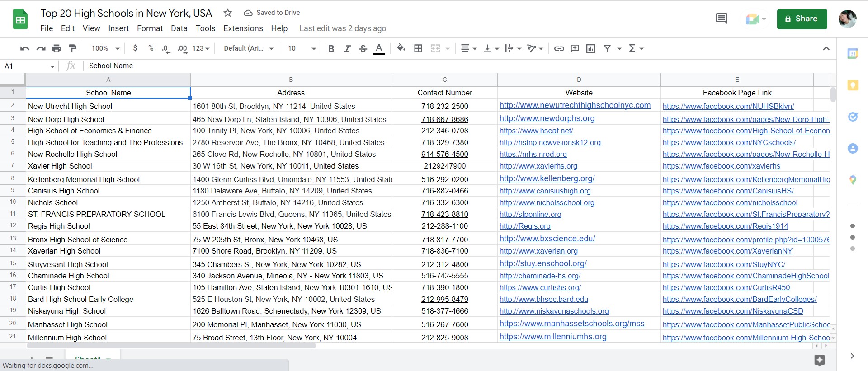This screenshot has height=371, width=868.
Task: Click the green Share button
Action: 802,19
